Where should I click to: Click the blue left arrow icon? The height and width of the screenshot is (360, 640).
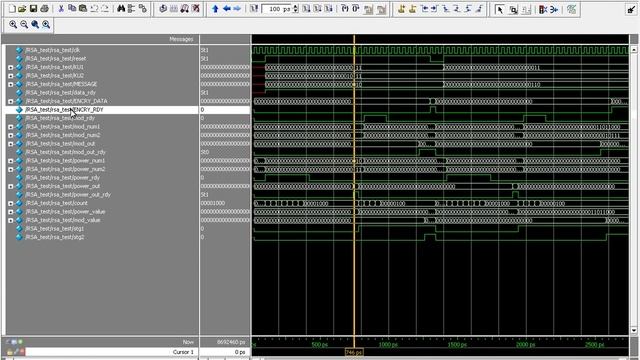point(227,9)
